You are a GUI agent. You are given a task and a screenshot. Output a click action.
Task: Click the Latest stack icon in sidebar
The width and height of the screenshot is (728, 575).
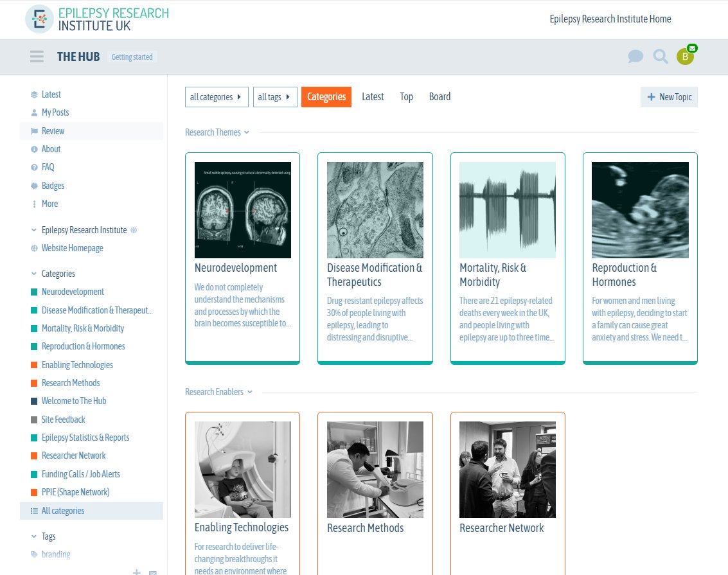point(34,94)
